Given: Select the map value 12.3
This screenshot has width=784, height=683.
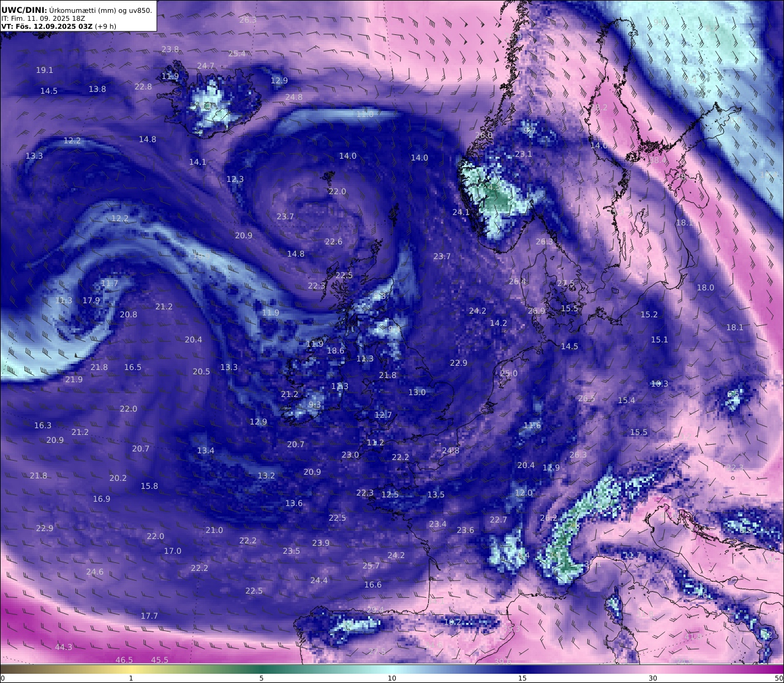Looking at the screenshot, I should pos(235,179).
